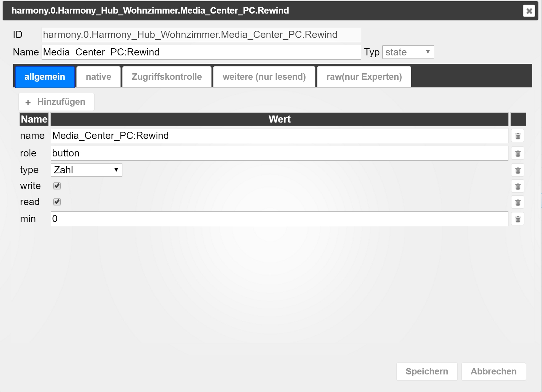Viewport: 542px width, 392px height.
Task: Open the type dropdown showing Zahl
Action: pos(86,170)
